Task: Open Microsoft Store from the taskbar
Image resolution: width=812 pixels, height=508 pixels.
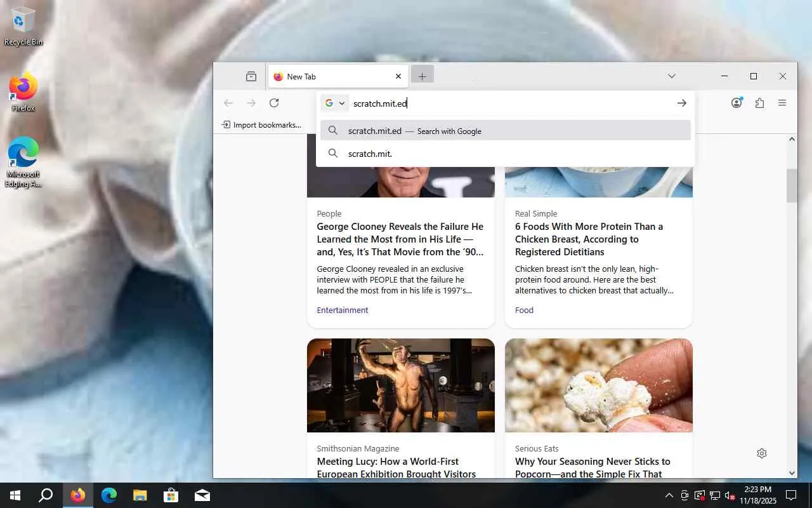Action: [171, 495]
